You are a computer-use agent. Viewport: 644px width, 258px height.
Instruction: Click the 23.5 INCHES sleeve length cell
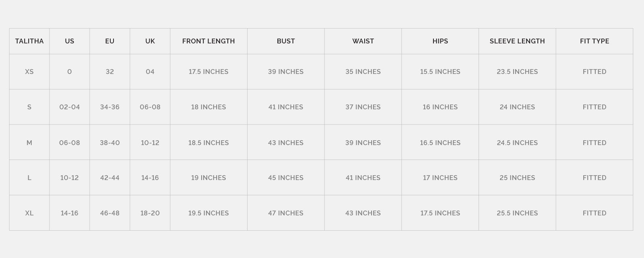tap(517, 72)
